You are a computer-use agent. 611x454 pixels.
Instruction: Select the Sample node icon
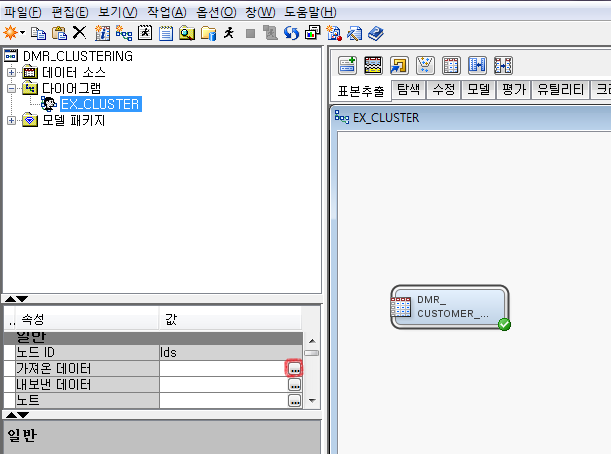503,65
